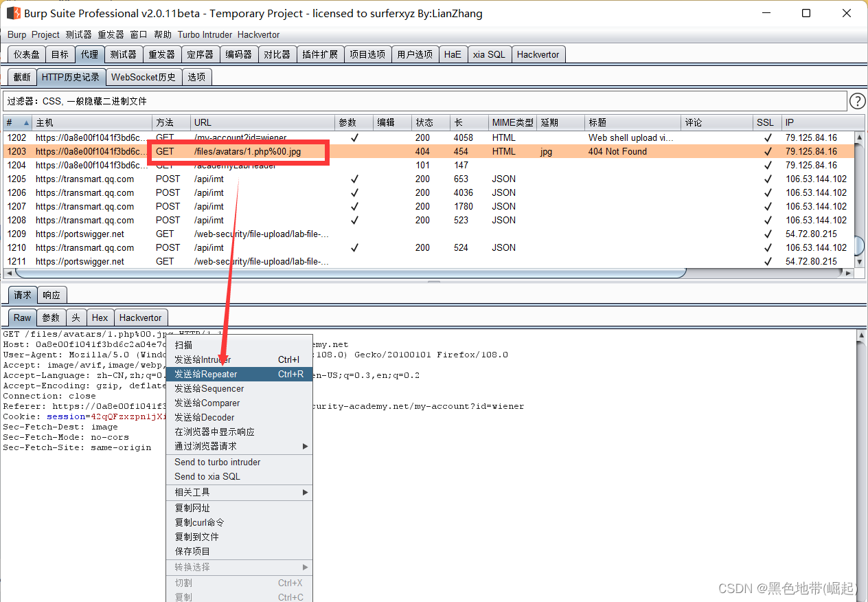Open the Project menu

pos(45,34)
